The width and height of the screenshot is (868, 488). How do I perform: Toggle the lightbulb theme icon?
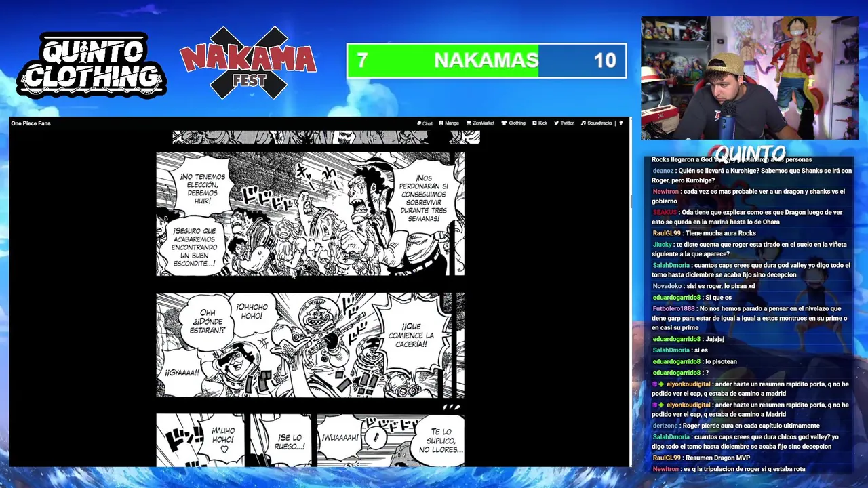point(620,123)
